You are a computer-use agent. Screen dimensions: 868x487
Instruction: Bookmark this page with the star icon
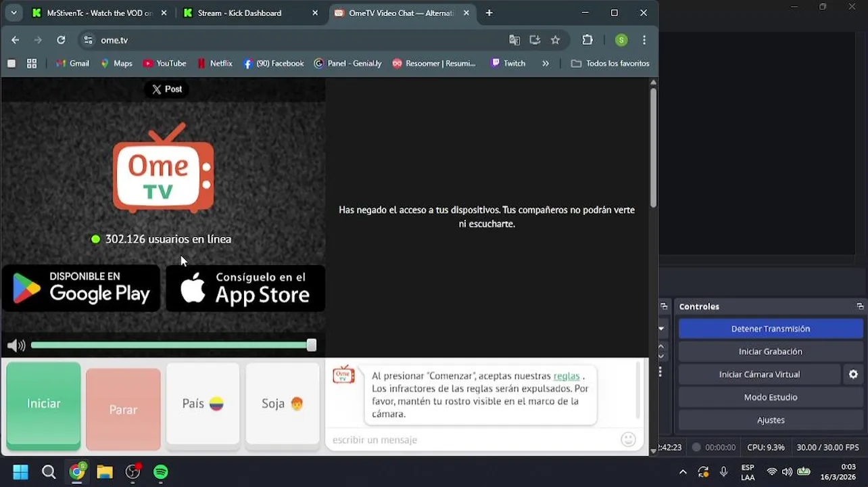555,40
